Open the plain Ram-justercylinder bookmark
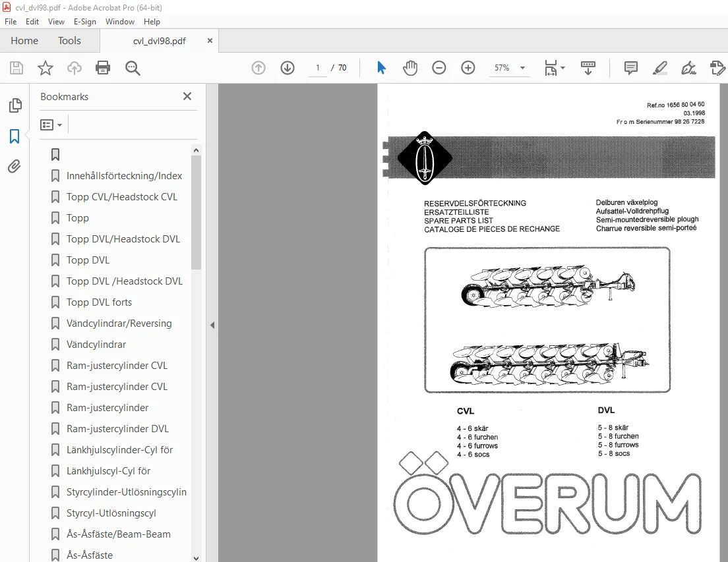 pyautogui.click(x=107, y=408)
